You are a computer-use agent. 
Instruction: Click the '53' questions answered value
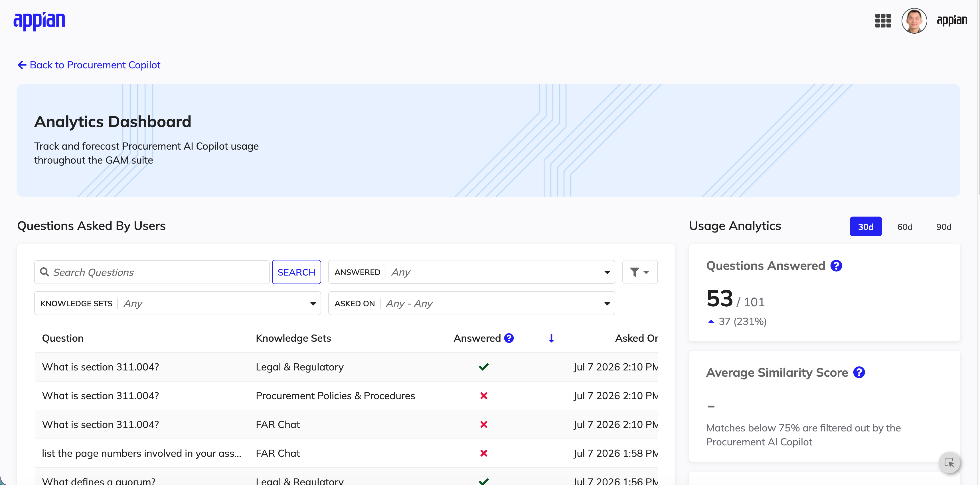(719, 298)
